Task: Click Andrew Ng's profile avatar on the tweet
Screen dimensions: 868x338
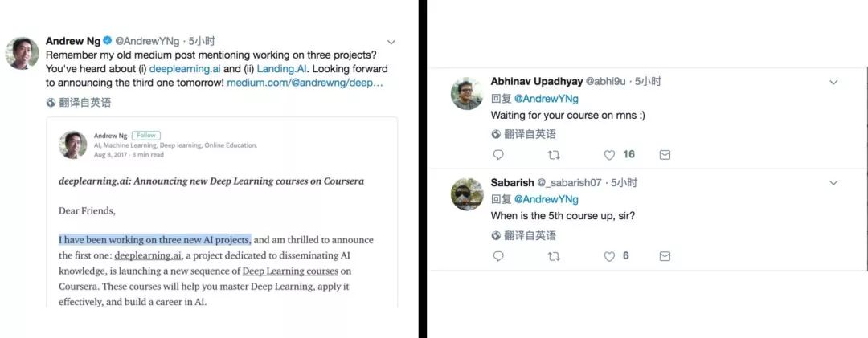Action: pos(23,53)
